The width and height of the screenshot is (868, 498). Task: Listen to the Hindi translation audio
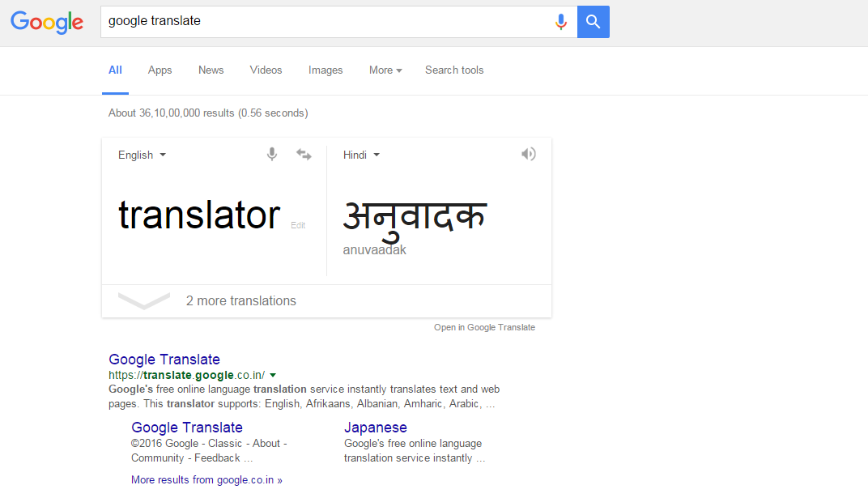click(528, 154)
